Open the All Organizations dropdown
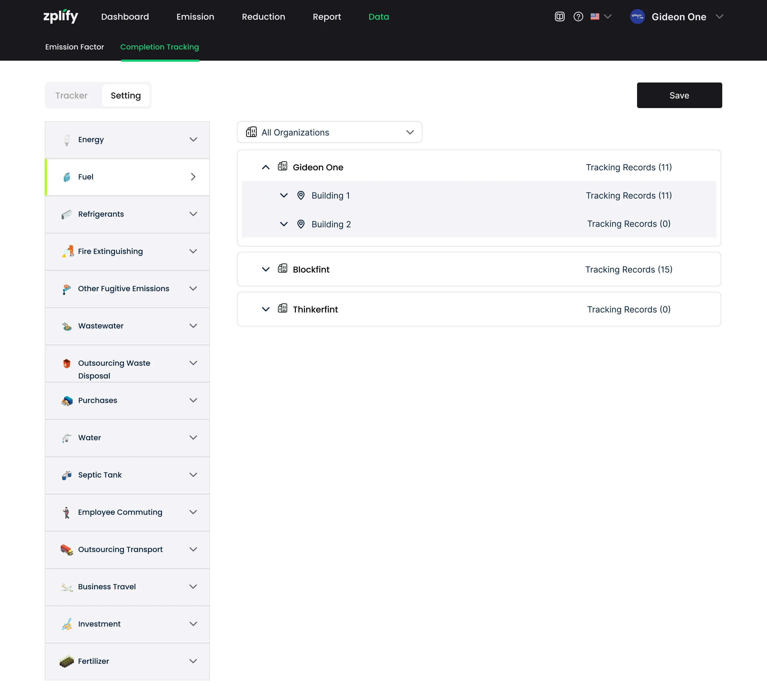Screen dimensions: 767x700 (329, 132)
